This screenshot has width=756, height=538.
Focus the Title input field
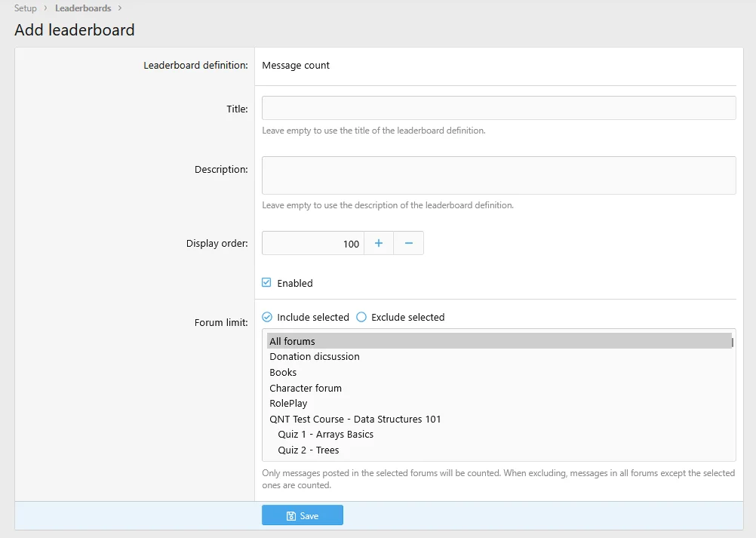tap(499, 108)
